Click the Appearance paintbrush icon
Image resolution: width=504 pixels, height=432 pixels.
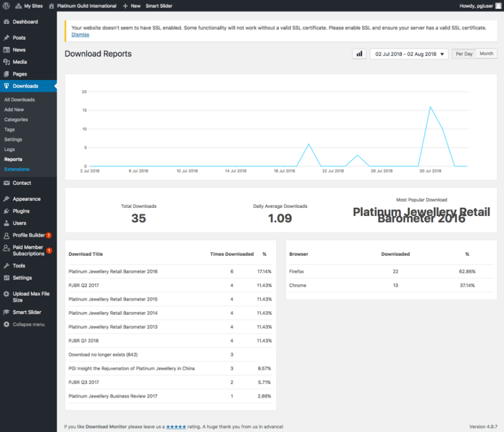pyautogui.click(x=6, y=198)
